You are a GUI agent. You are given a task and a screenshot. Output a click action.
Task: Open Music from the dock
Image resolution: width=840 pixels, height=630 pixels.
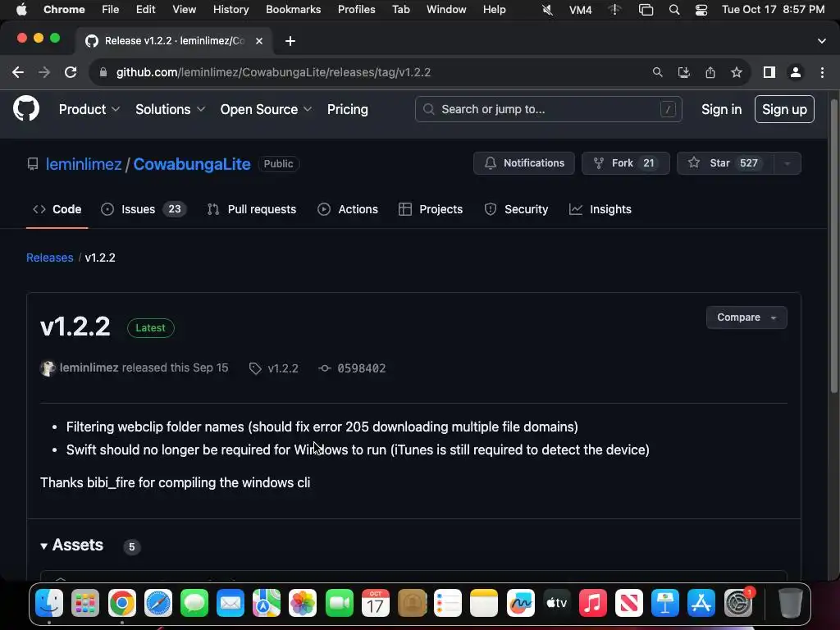pos(593,603)
